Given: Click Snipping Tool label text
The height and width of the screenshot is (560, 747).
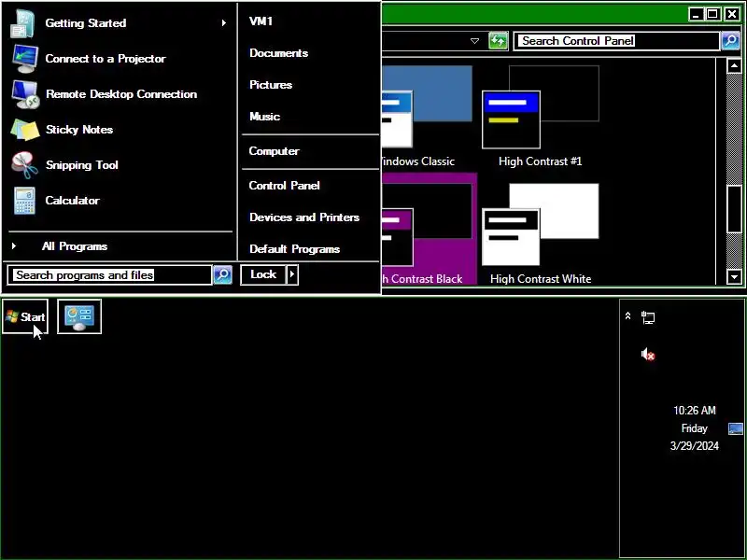Looking at the screenshot, I should [x=82, y=165].
